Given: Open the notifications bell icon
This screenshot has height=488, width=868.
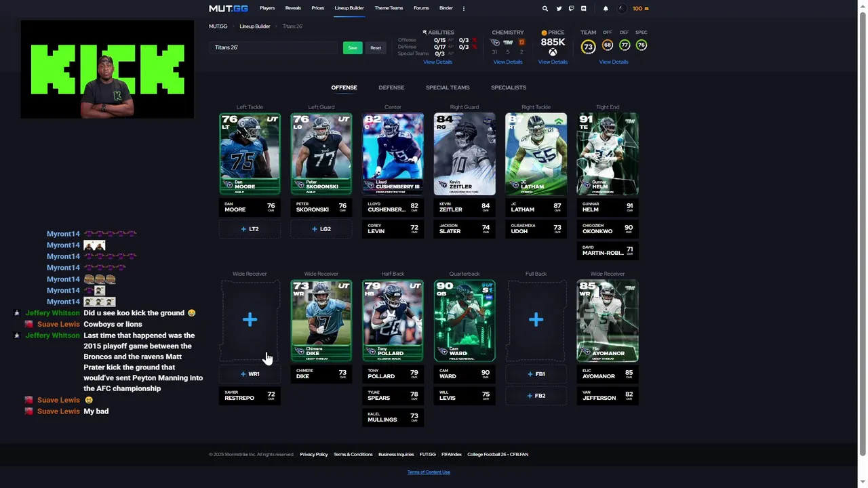Looking at the screenshot, I should 606,8.
